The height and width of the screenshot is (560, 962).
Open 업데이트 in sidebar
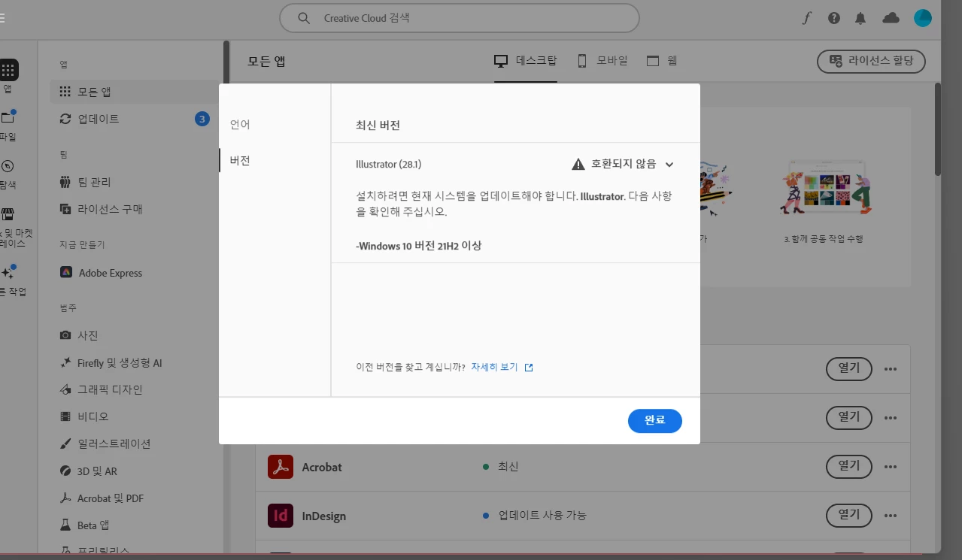(135, 119)
